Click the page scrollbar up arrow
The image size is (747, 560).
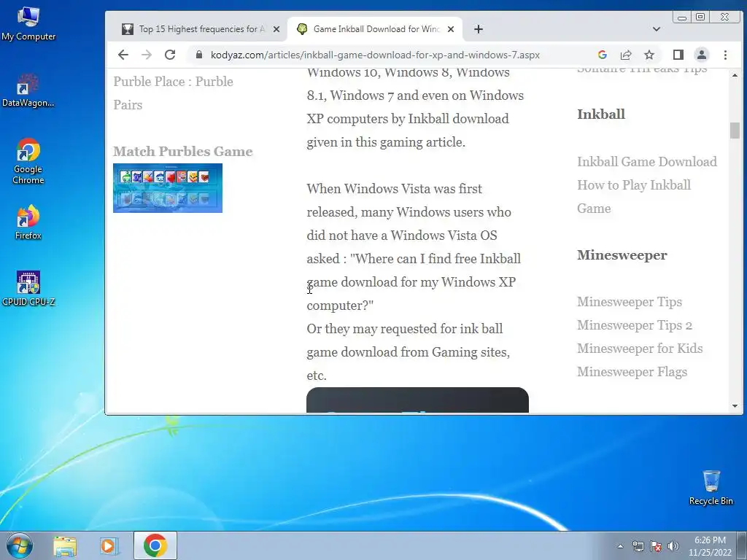click(735, 75)
